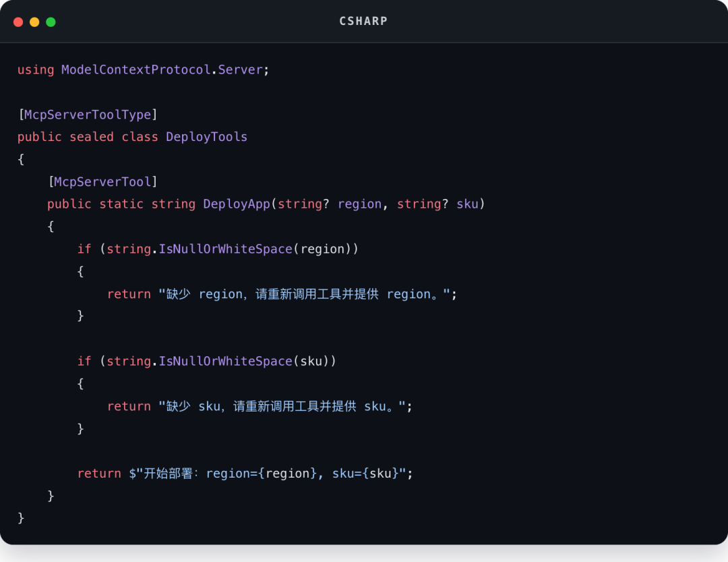Click the 'DeployTools' class name
This screenshot has height=562, width=728.
click(207, 137)
